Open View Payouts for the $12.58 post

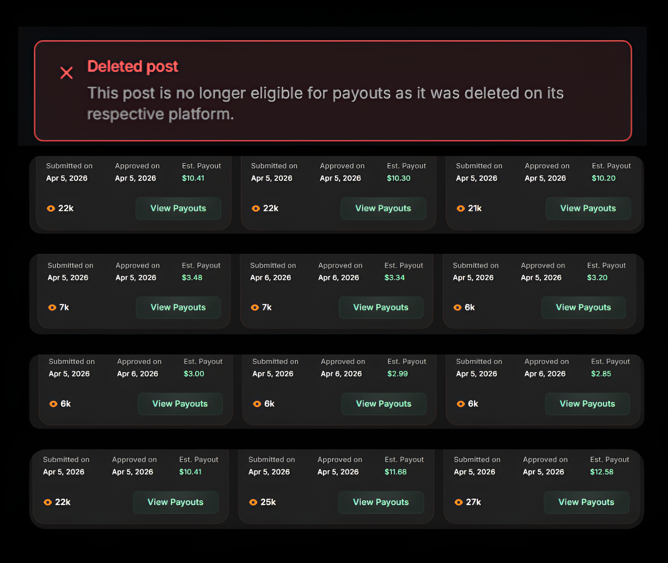[586, 502]
